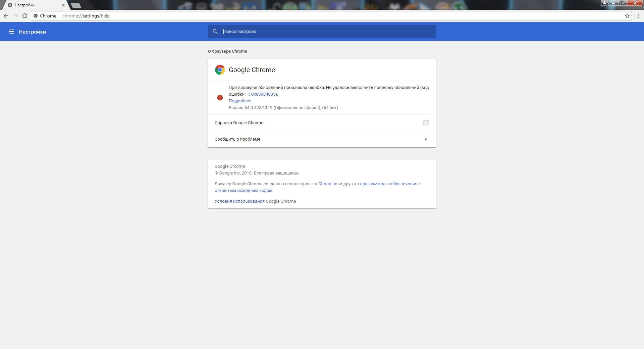Click the © Google Inc, 2018 copyright text
Image resolution: width=644 pixels, height=349 pixels.
pos(257,173)
